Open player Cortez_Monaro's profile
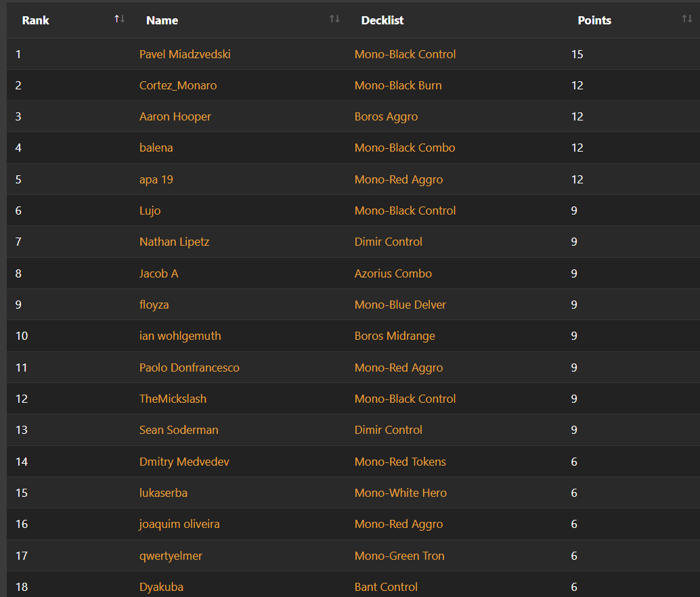This screenshot has height=597, width=700. pos(177,86)
